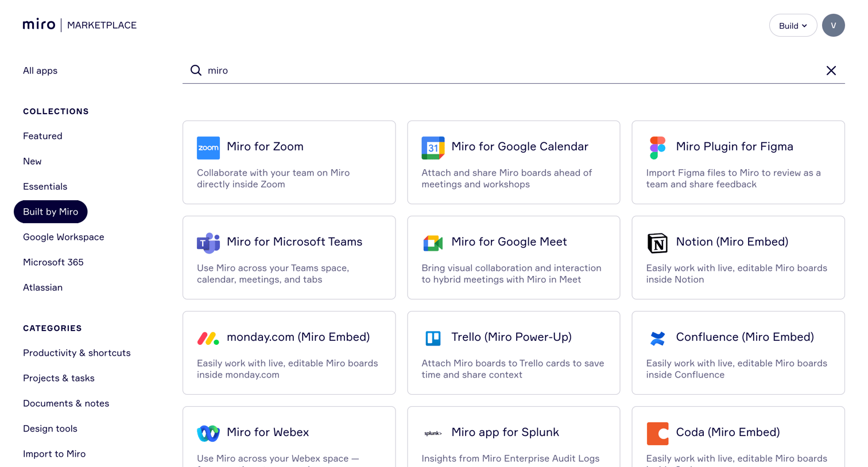The image size is (868, 467).
Task: Click the Confluence logo icon
Action: (657, 338)
